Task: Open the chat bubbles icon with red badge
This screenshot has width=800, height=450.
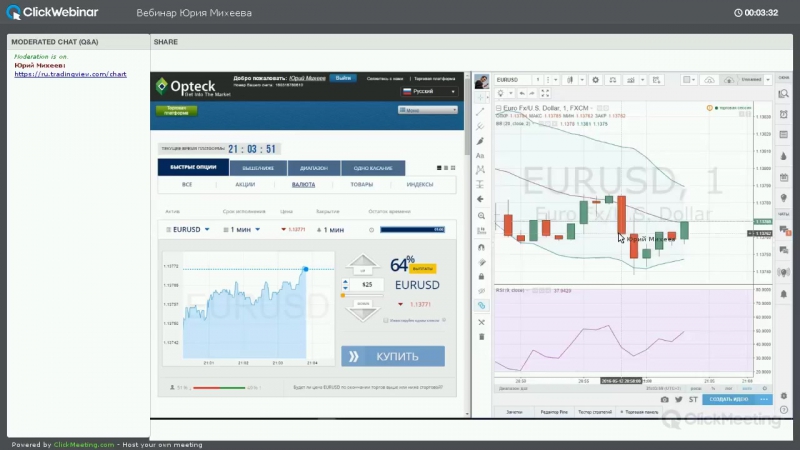Action: point(784,230)
